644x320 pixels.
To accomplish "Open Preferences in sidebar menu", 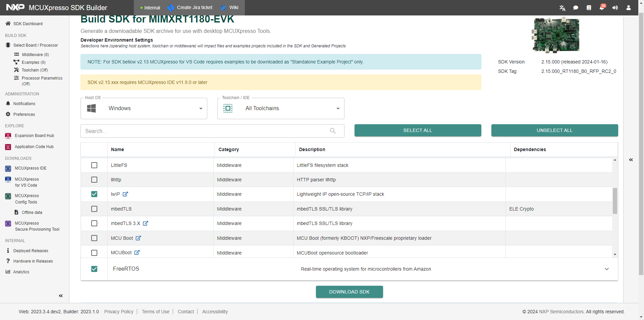I will coord(24,115).
